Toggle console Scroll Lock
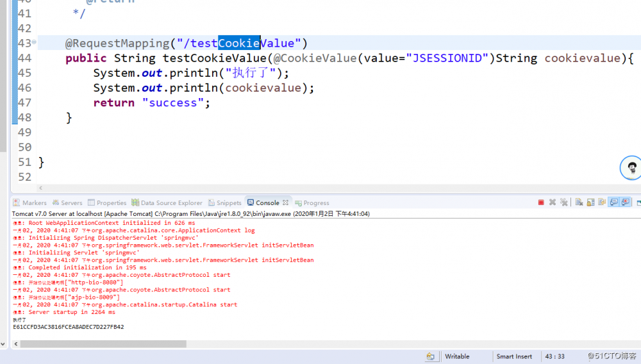This screenshot has height=364, width=641. 591,203
